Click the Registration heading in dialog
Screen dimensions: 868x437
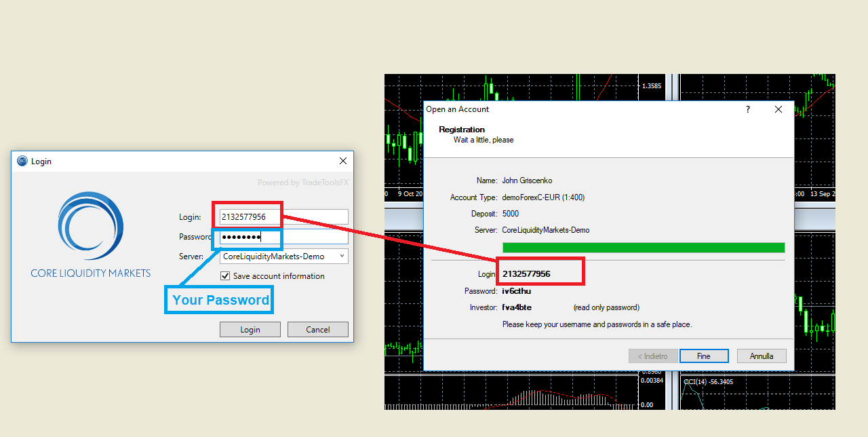pyautogui.click(x=462, y=130)
